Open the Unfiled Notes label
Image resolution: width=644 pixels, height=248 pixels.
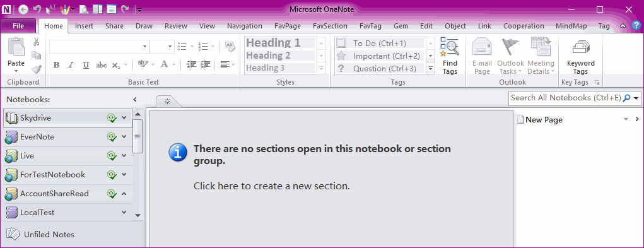tap(49, 235)
